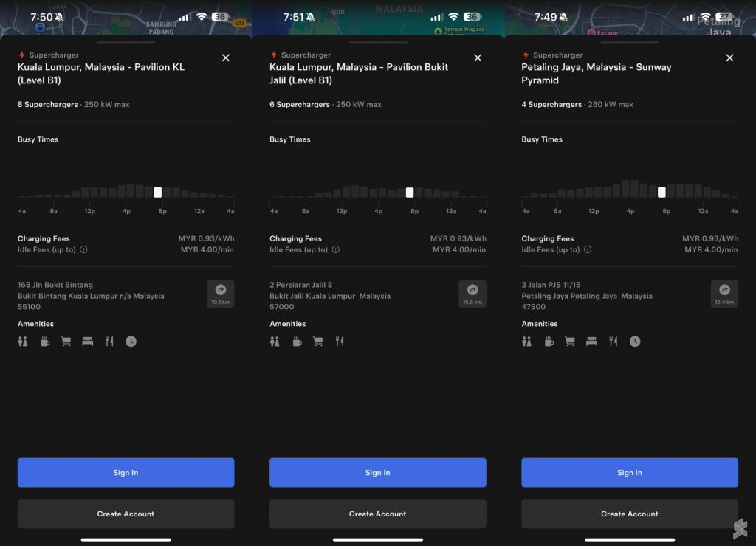The image size is (756, 546).
Task: Close the Pavilion KL supercharger sheet
Action: click(x=226, y=58)
